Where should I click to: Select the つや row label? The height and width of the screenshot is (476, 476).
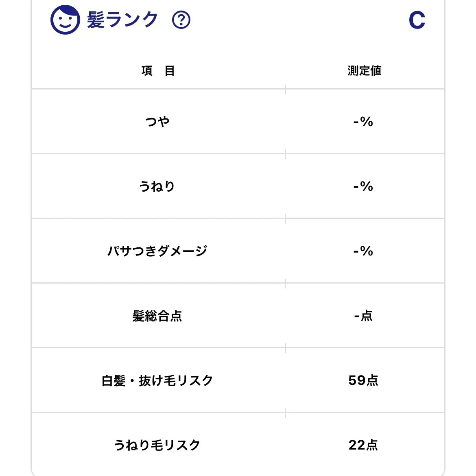coord(157,122)
